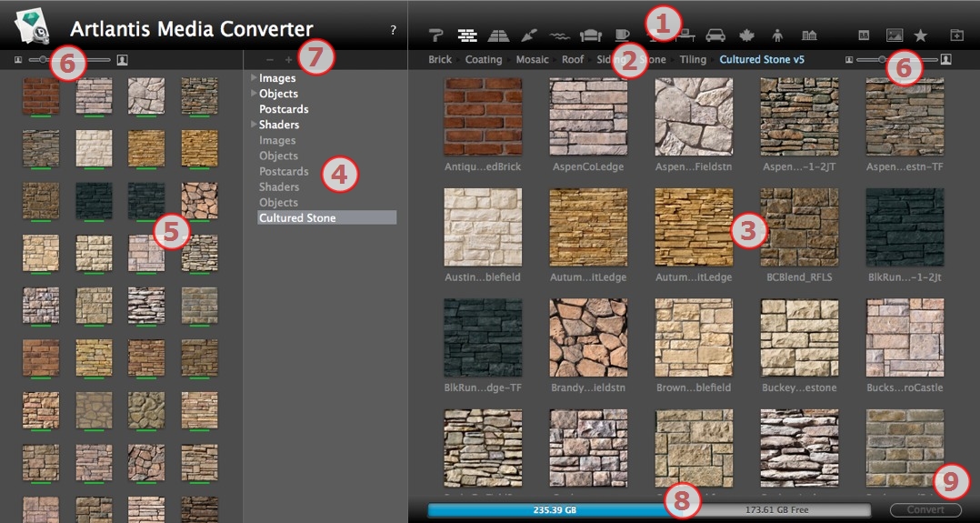Screen dimensions: 980x523
Task: Click the minus remove-folder button
Action: coord(270,60)
